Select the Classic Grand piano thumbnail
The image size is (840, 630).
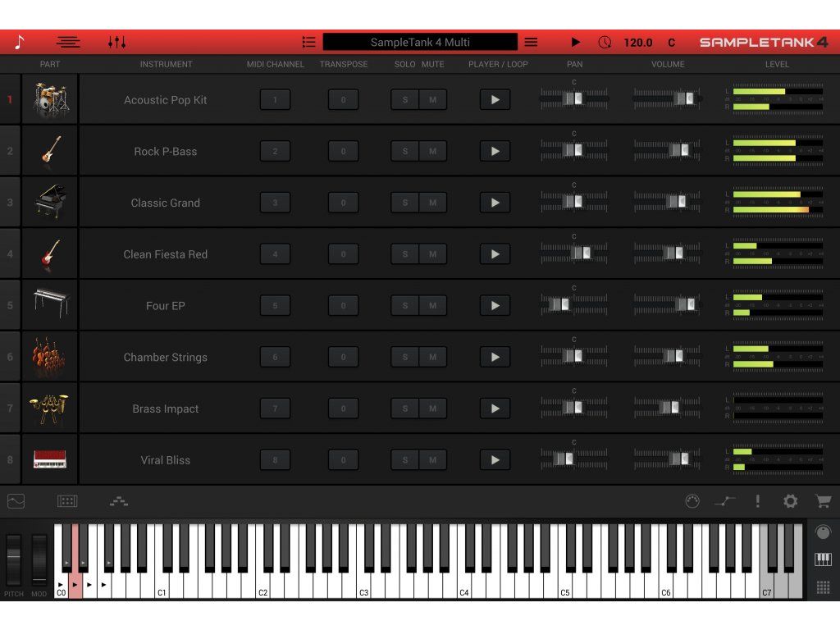(50, 202)
